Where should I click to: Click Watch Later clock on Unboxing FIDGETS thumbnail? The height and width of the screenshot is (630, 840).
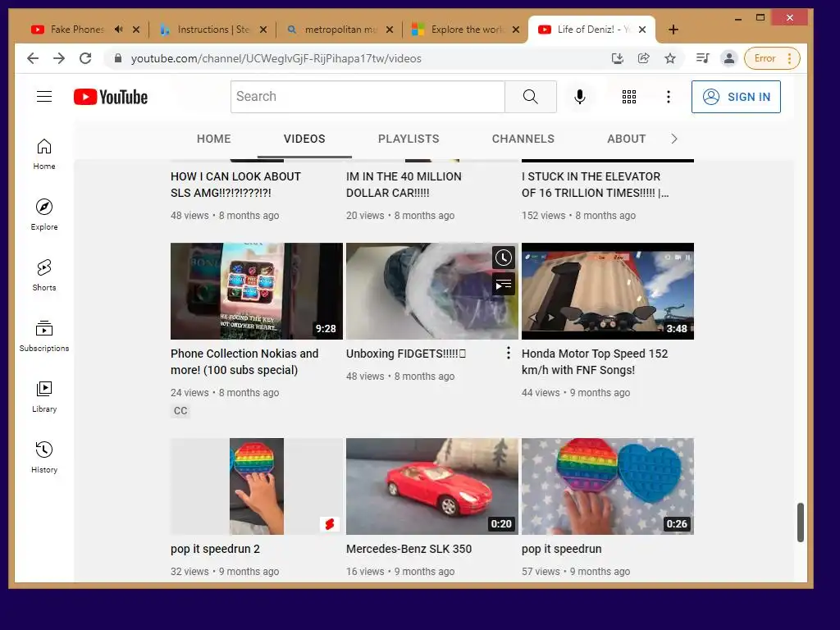click(504, 258)
